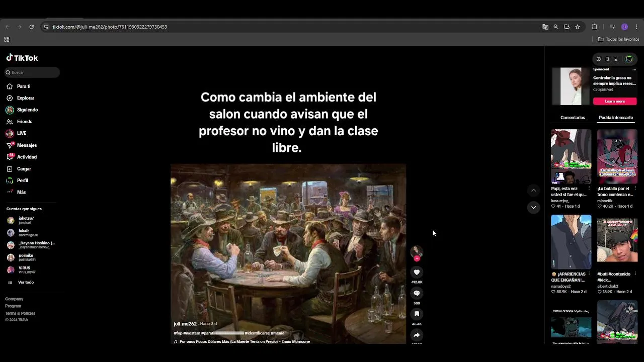Expand Program footer section
Image resolution: width=644 pixels, height=362 pixels.
tap(13, 306)
